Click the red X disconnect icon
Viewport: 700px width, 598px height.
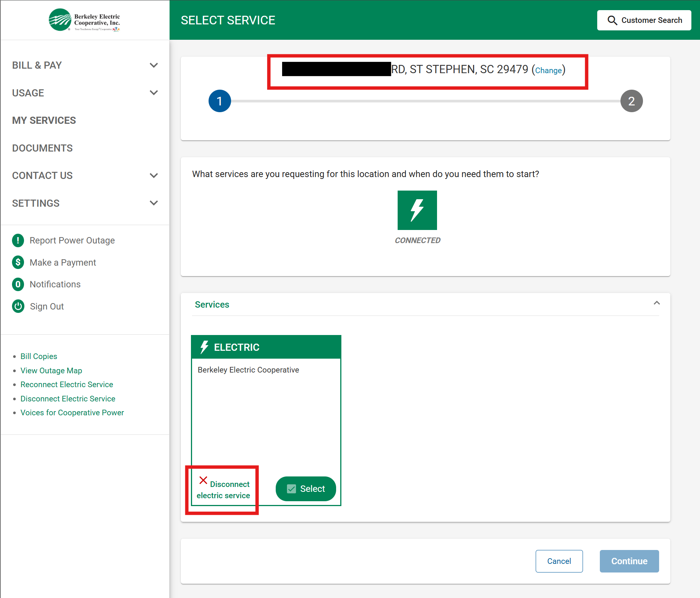pyautogui.click(x=203, y=480)
